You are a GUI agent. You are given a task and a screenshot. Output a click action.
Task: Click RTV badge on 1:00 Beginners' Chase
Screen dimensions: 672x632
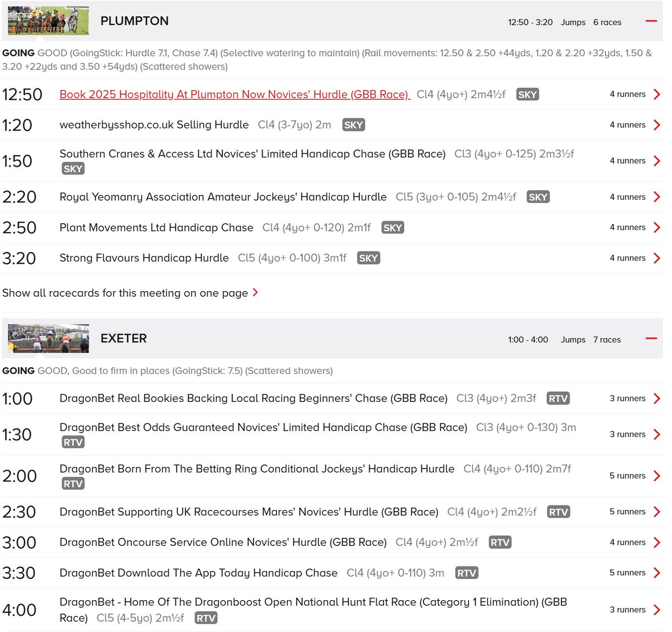558,399
